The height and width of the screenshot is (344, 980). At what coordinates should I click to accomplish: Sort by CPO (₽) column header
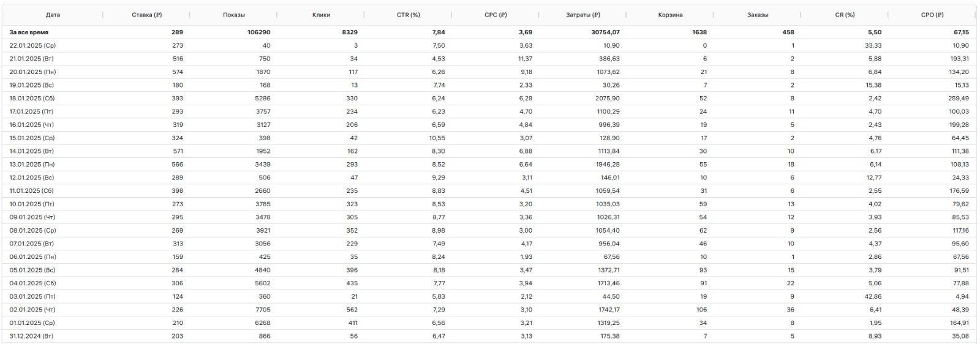(932, 15)
